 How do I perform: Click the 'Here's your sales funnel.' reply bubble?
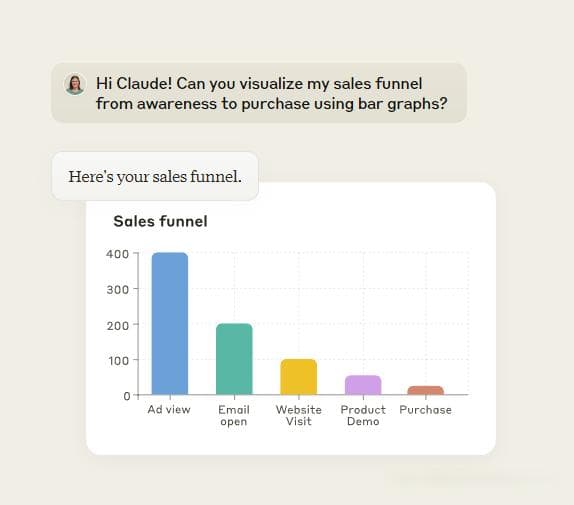click(x=155, y=176)
